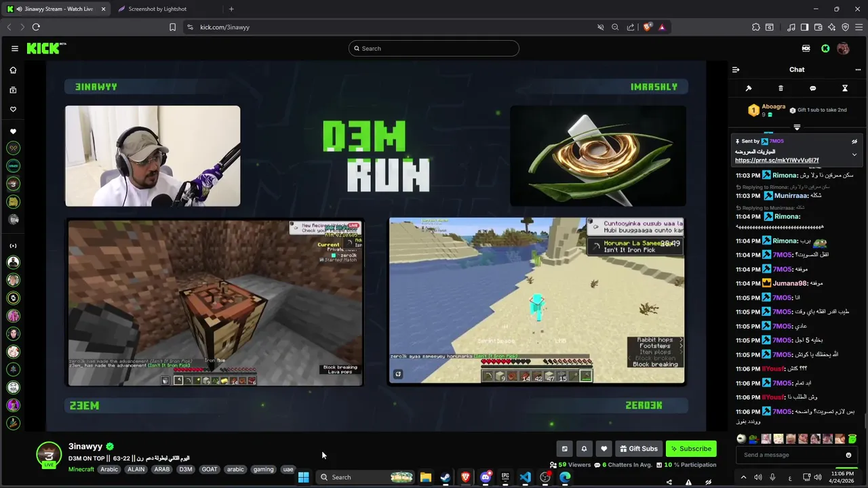Click Jumana98 username in chat
868x488 pixels.
click(x=789, y=283)
